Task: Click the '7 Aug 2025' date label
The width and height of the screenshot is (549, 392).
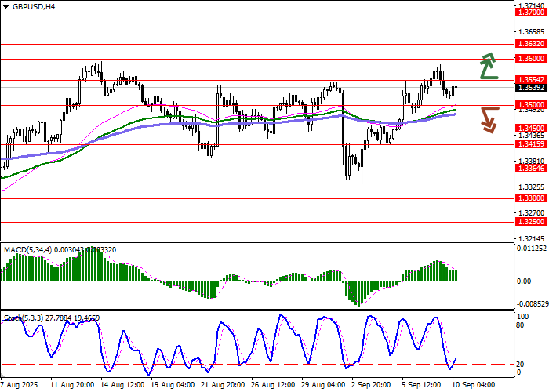Action: click(20, 385)
